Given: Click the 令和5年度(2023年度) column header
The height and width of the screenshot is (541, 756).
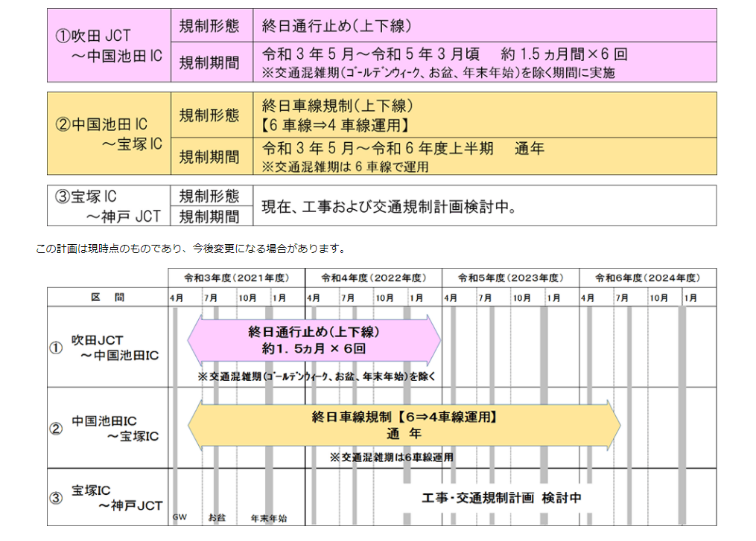Looking at the screenshot, I should pos(511,278).
